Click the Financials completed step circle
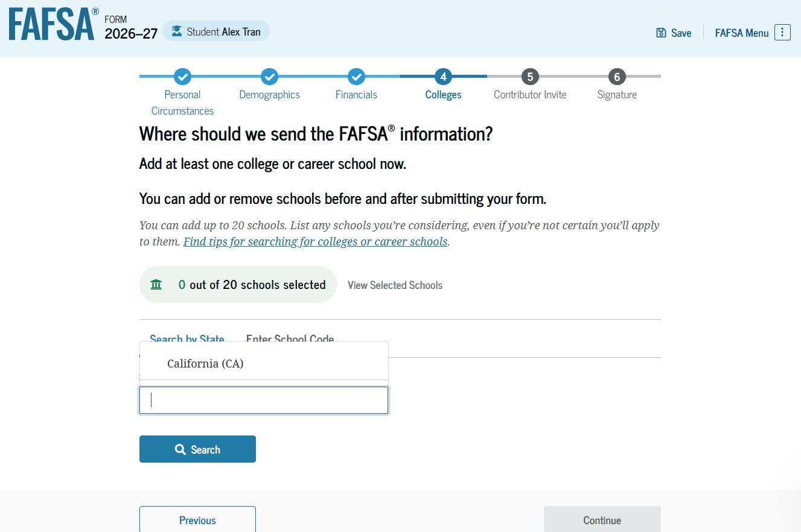 coord(356,77)
